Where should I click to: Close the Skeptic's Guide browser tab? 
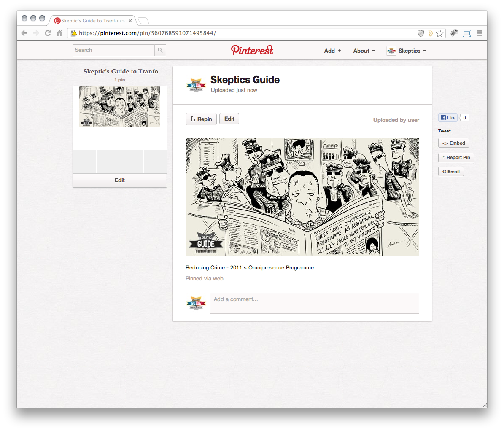coord(130,21)
